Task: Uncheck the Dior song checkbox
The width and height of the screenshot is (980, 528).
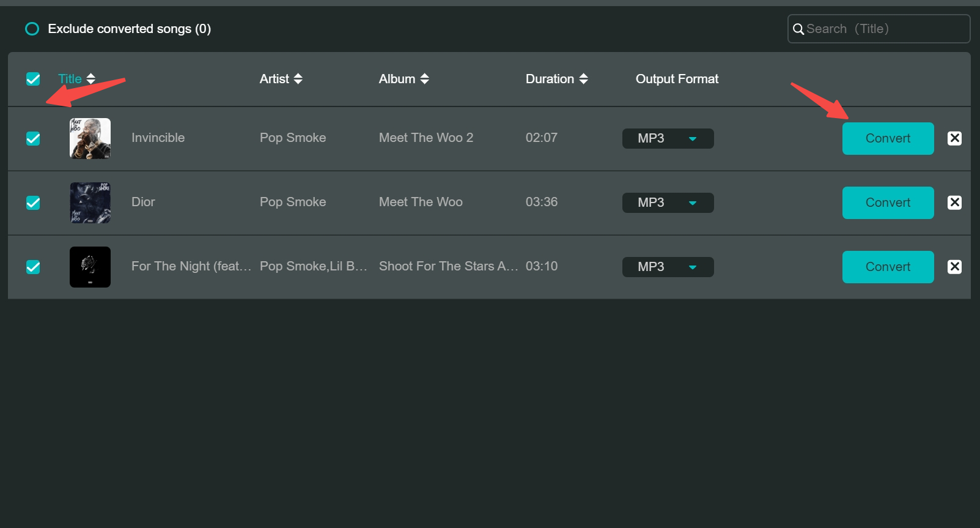Action: tap(33, 203)
